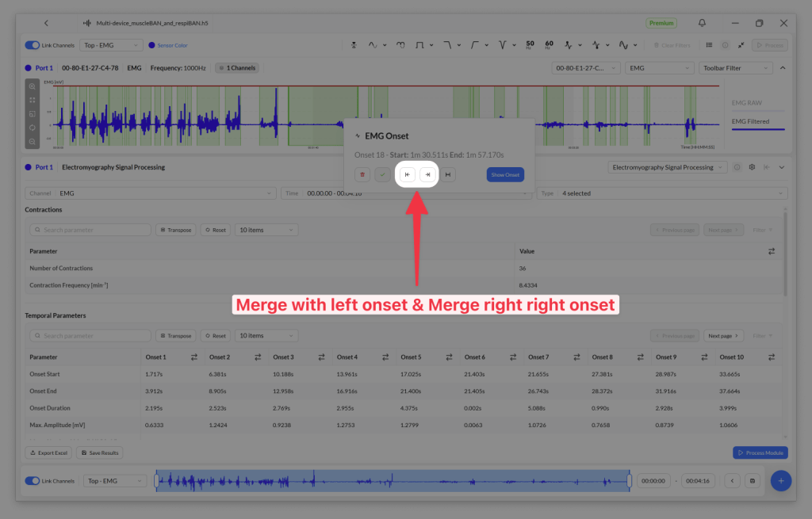Click the back arrow in title bar
The image size is (812, 519).
pos(46,23)
